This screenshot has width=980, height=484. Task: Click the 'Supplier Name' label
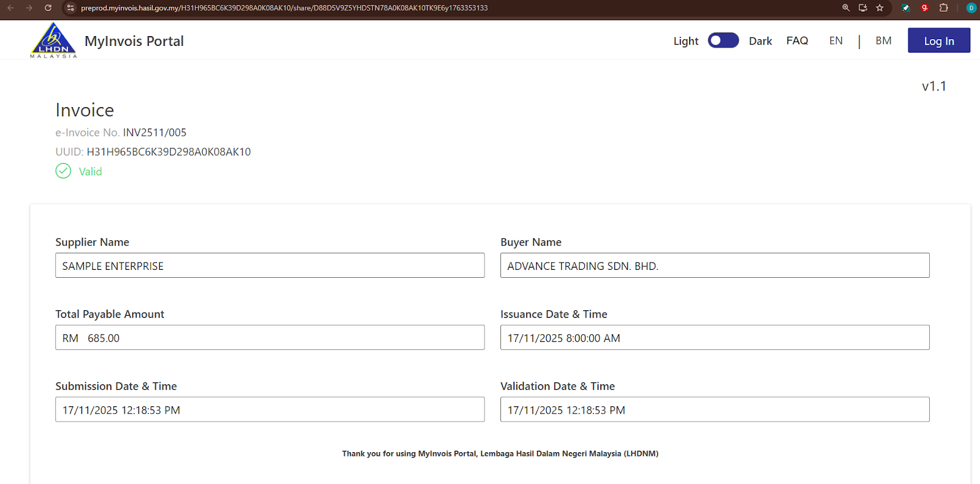tap(92, 242)
